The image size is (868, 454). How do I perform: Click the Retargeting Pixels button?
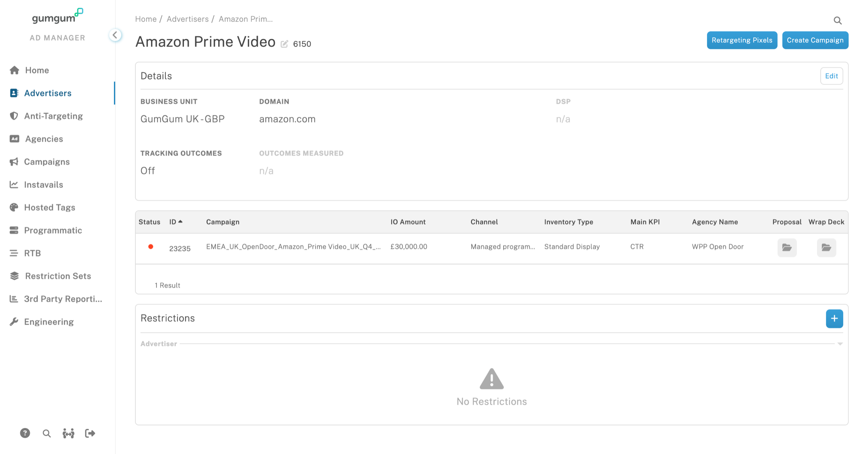(x=742, y=40)
